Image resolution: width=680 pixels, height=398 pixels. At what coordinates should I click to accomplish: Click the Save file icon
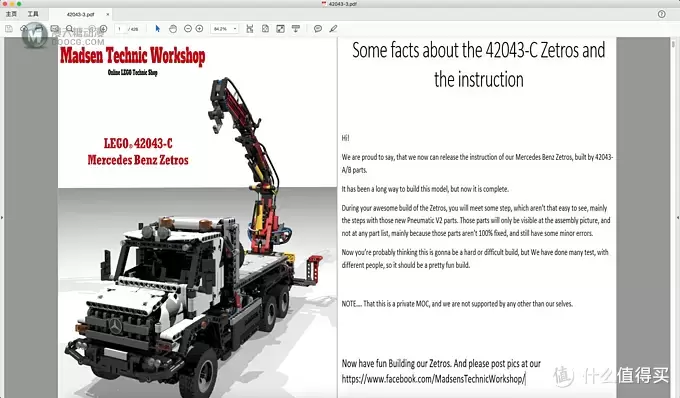[9, 29]
